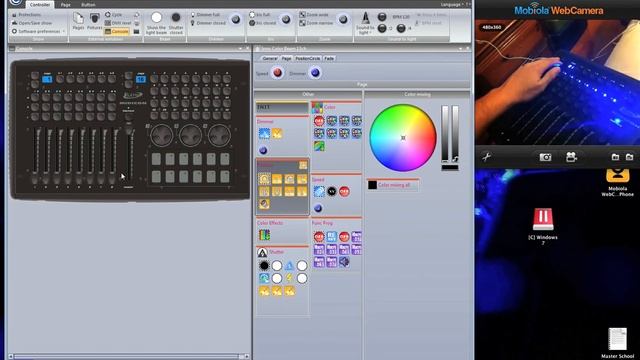The width and height of the screenshot is (640, 360).
Task: Click the blue Dimmer knob beside Speed
Action: [x=315, y=73]
